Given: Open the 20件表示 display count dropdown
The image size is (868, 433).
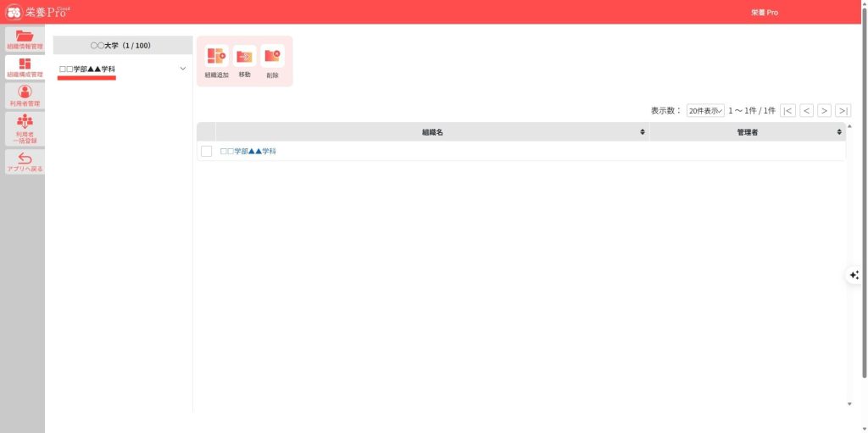Looking at the screenshot, I should coord(704,110).
